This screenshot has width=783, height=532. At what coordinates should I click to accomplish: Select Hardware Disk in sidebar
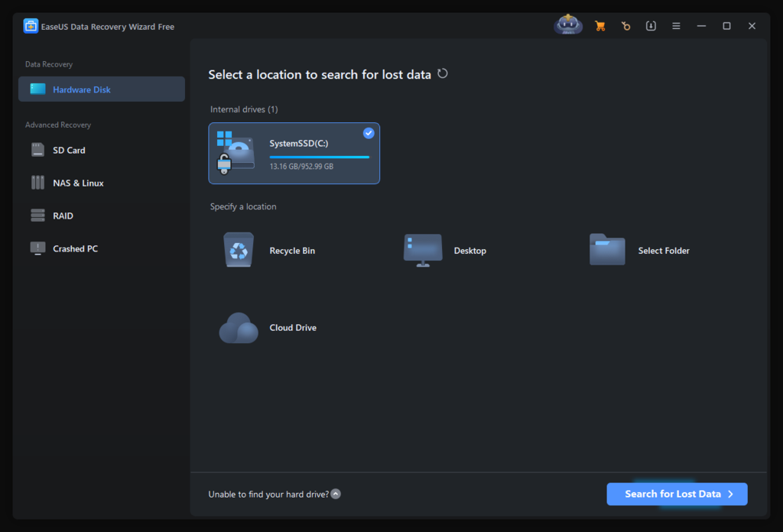(102, 89)
